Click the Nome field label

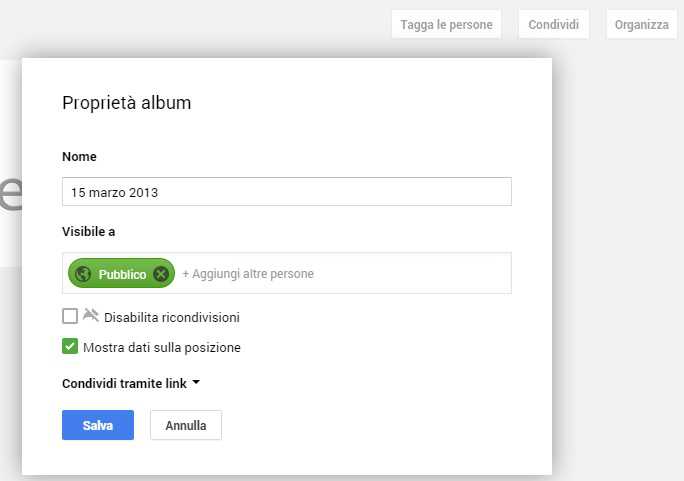click(x=79, y=157)
